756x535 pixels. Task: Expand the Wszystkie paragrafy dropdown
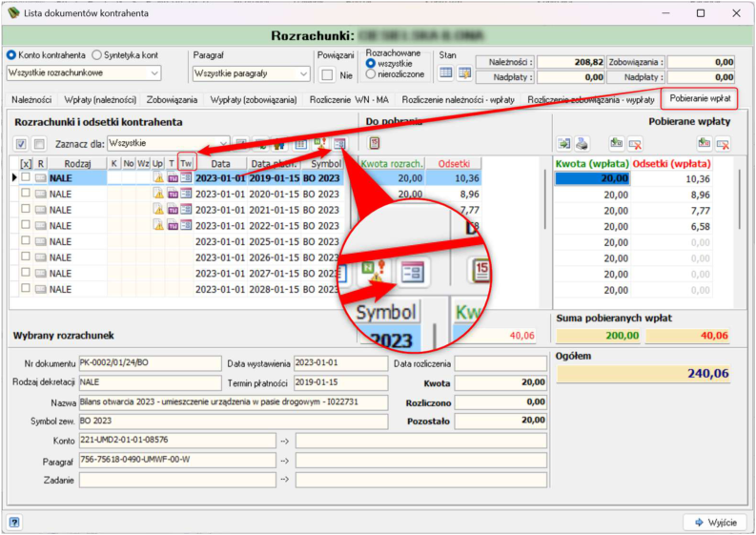click(x=251, y=73)
